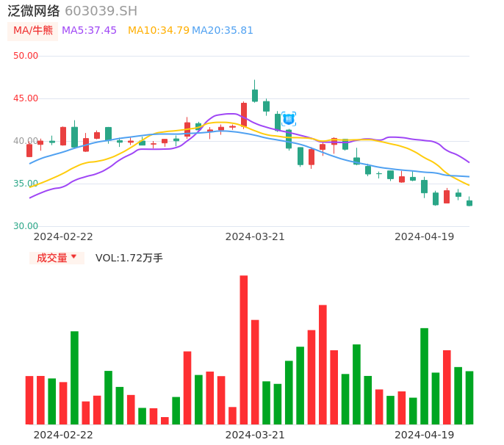The height and width of the screenshot is (445, 504).
Task: Click the 2024-04-19 date under volume chart
Action: point(425,435)
